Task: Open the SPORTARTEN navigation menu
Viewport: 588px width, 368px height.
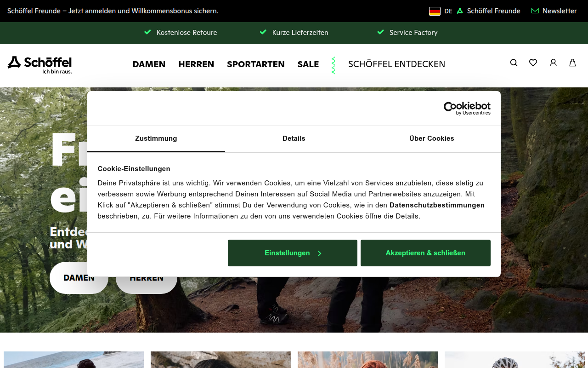Action: pyautogui.click(x=256, y=64)
